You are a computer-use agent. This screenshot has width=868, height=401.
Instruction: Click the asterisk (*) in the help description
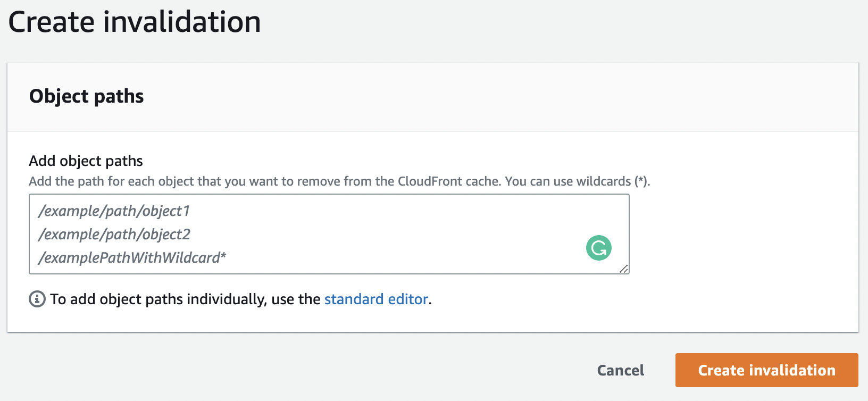point(641,181)
